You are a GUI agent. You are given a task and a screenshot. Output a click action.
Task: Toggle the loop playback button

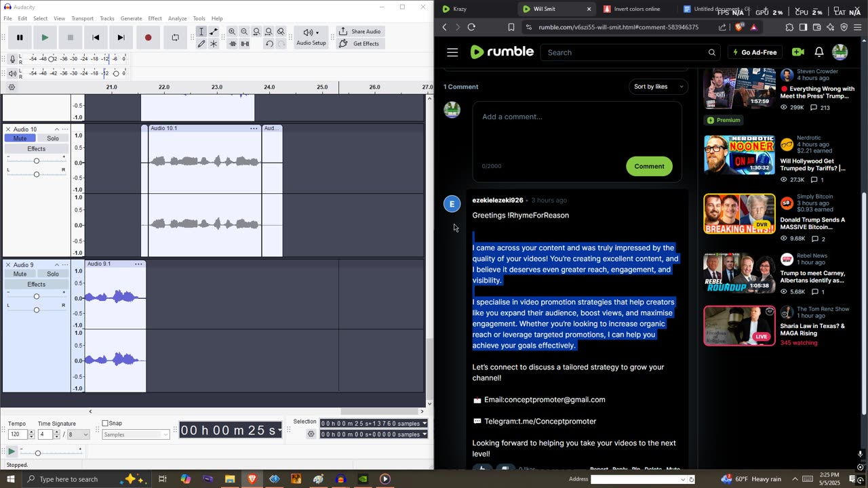(175, 37)
